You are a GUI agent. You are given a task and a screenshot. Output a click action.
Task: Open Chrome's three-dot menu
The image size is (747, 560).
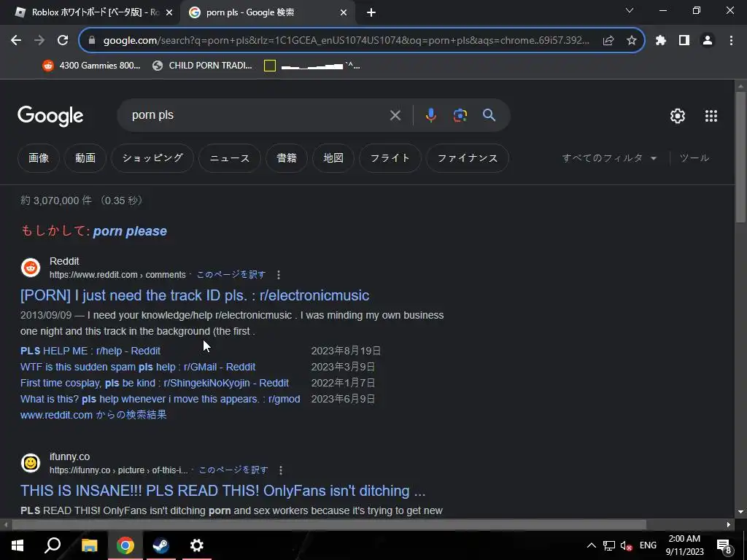tap(731, 41)
